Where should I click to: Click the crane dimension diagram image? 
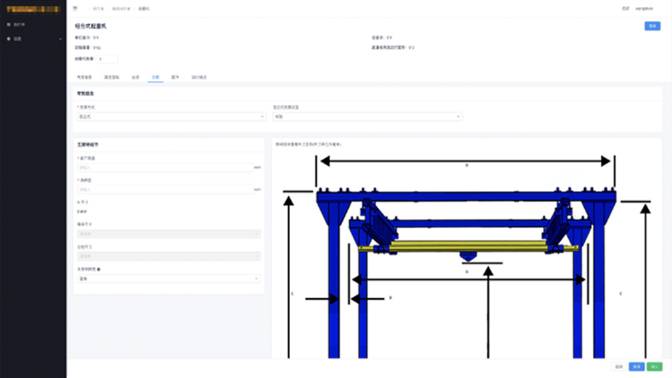(467, 256)
